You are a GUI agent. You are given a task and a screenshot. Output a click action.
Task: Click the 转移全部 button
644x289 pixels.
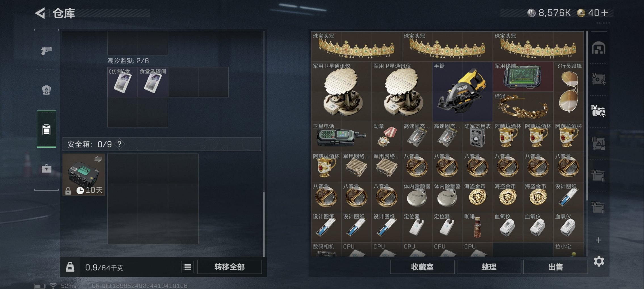pyautogui.click(x=230, y=267)
